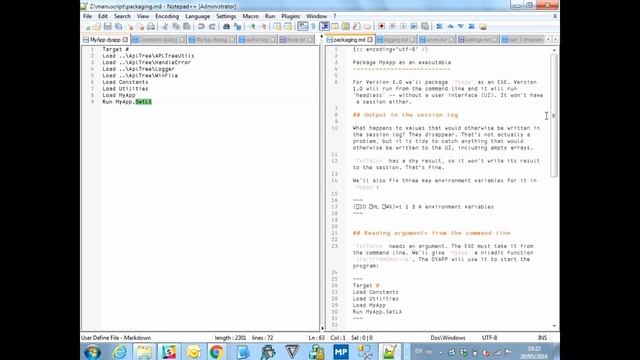Toggle synchronize horizontal scrolling
The width and height of the screenshot is (640, 360).
288,27
